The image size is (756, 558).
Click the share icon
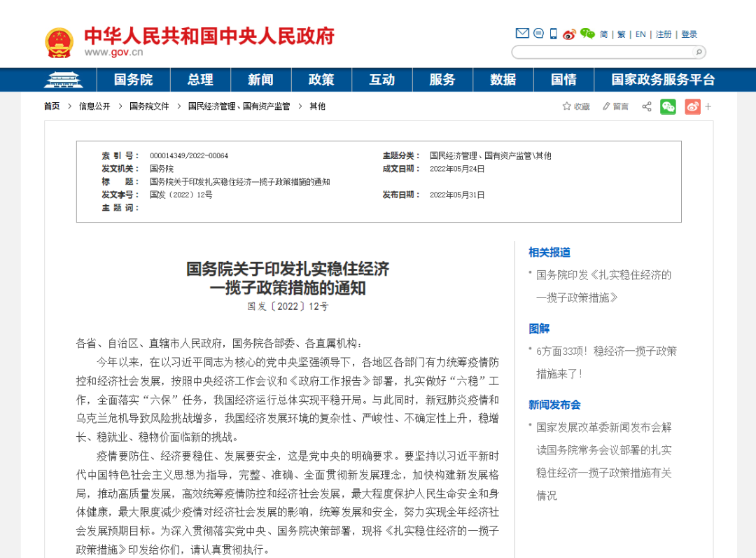647,106
